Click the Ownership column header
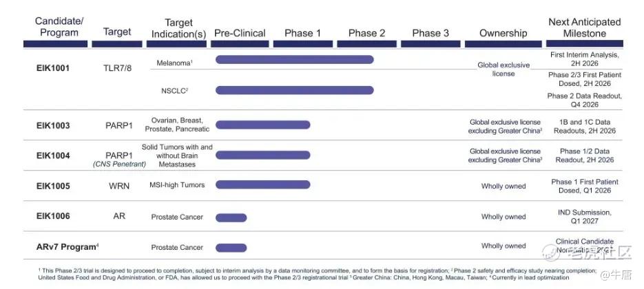The height and width of the screenshot is (289, 644). point(503,33)
